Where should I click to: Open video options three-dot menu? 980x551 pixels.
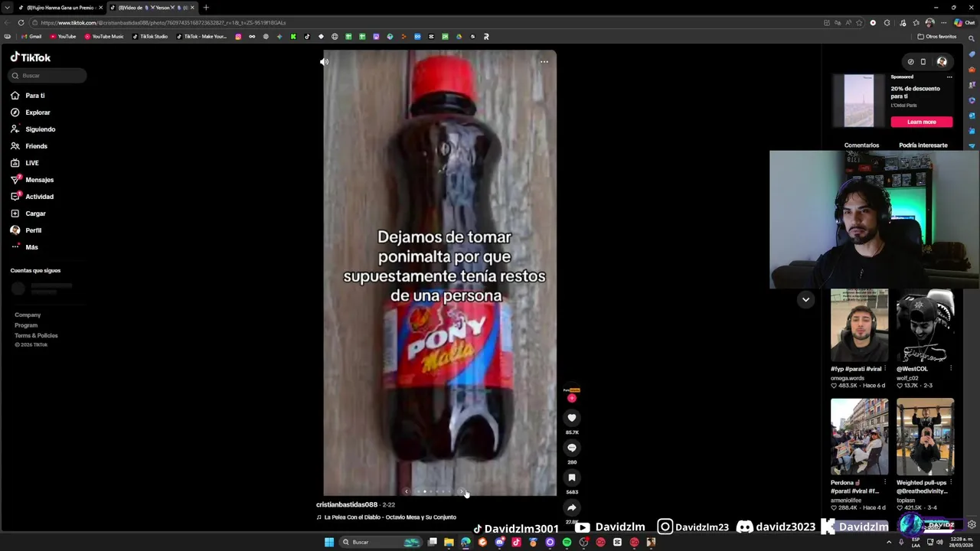click(x=544, y=62)
